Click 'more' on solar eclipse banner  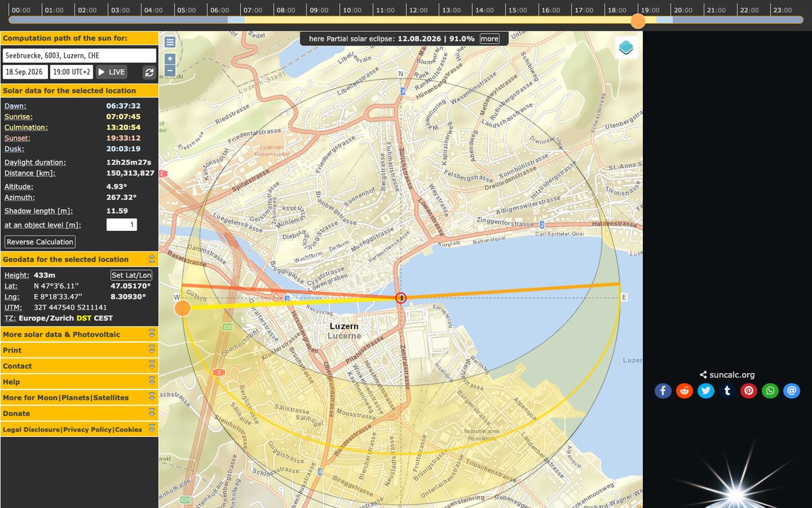pyautogui.click(x=489, y=39)
